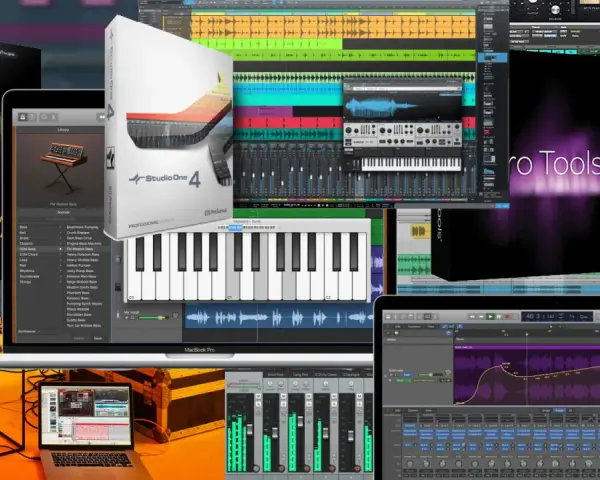Click the first channel's pan knob in Logic's mixer
Screen dimensions: 600x480
point(410,464)
